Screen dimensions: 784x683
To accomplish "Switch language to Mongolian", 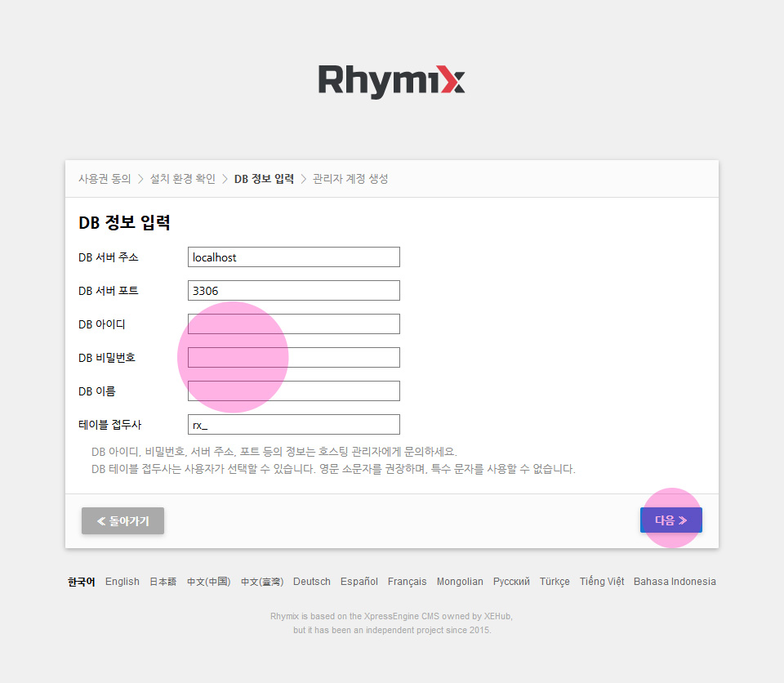I will [x=460, y=582].
